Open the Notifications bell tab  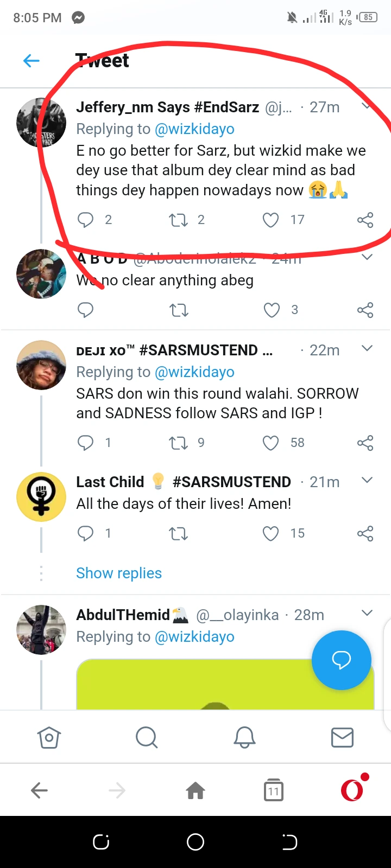tap(244, 737)
